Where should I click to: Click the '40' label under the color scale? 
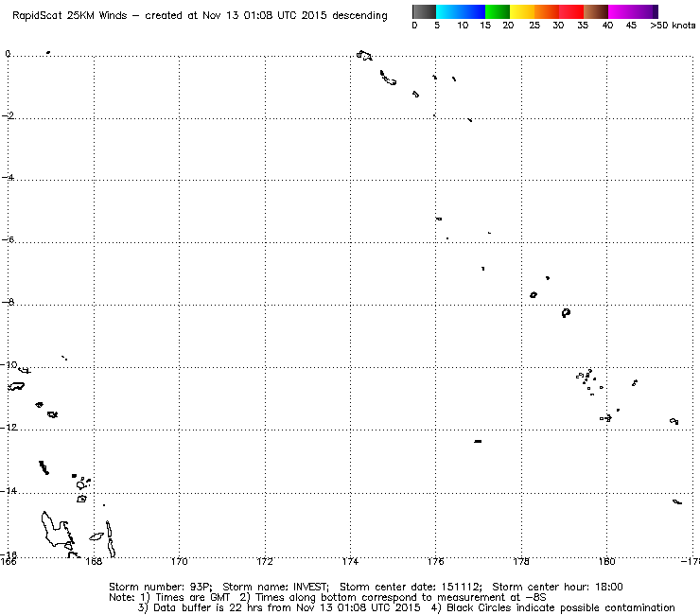(607, 26)
